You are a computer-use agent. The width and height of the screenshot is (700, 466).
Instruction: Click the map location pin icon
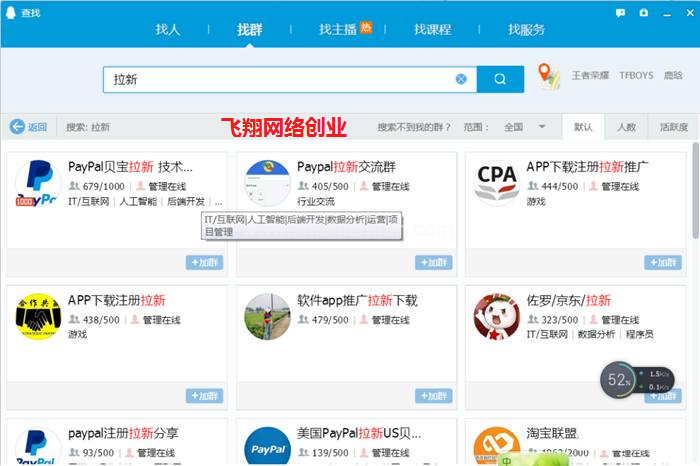[x=548, y=76]
